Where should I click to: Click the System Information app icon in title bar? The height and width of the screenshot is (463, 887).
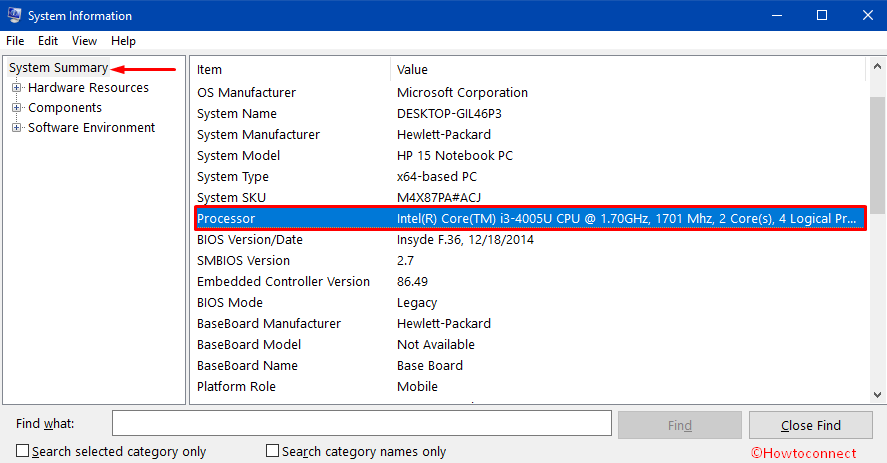(14, 16)
